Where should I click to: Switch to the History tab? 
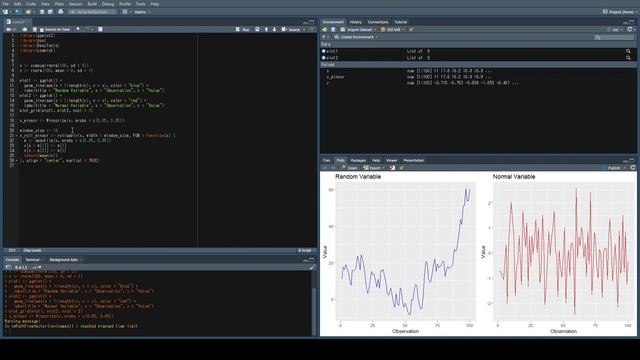[x=356, y=22]
